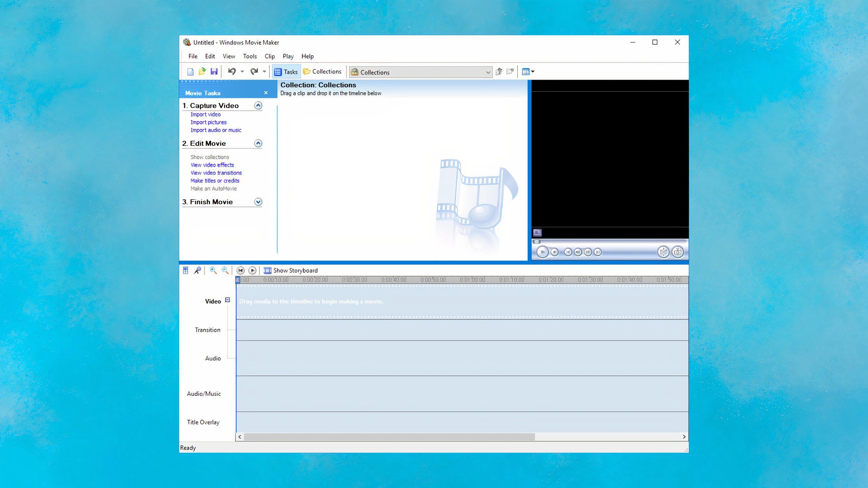Toggle the Collections pane button

coord(322,72)
